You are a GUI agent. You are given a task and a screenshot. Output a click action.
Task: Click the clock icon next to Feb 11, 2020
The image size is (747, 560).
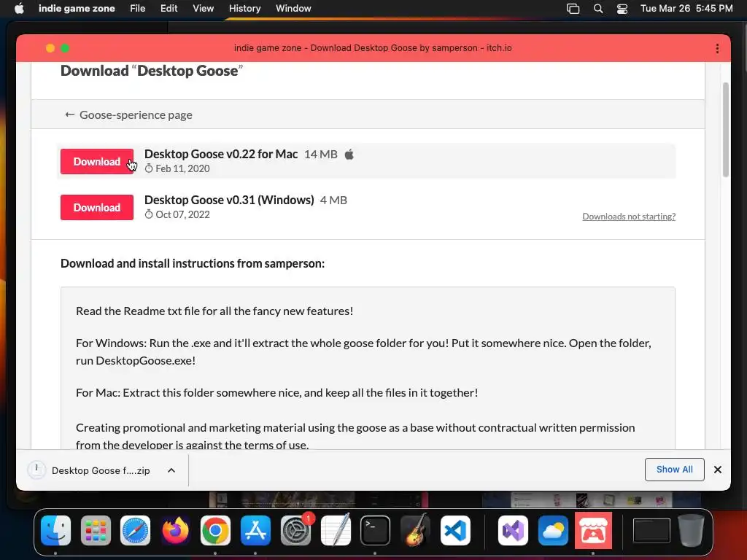point(149,168)
